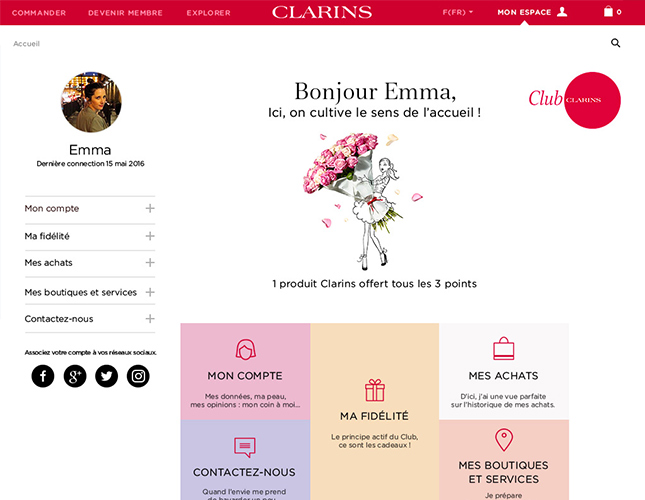Select the gift icon in Ma Fidélité tile
Screen dimensions: 645x500
tap(375, 390)
